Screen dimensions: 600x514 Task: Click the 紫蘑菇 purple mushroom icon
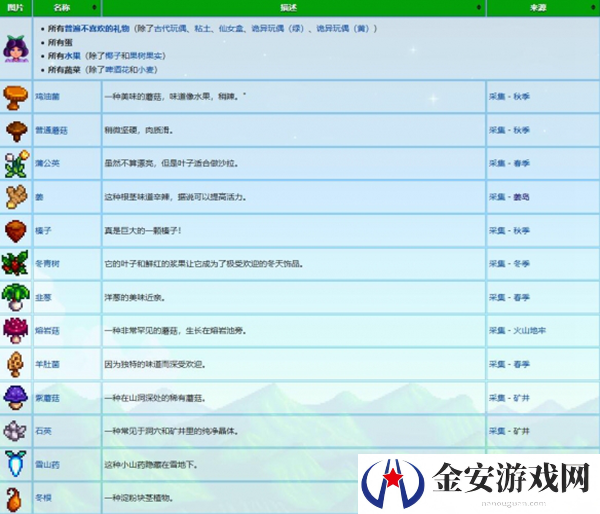pos(15,398)
